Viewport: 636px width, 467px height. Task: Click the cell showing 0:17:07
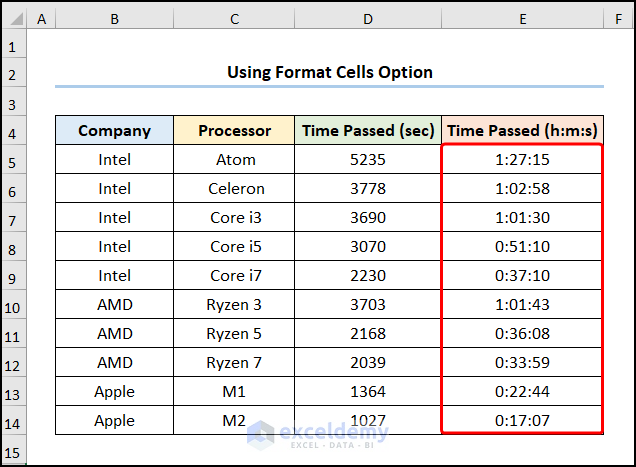[522, 421]
